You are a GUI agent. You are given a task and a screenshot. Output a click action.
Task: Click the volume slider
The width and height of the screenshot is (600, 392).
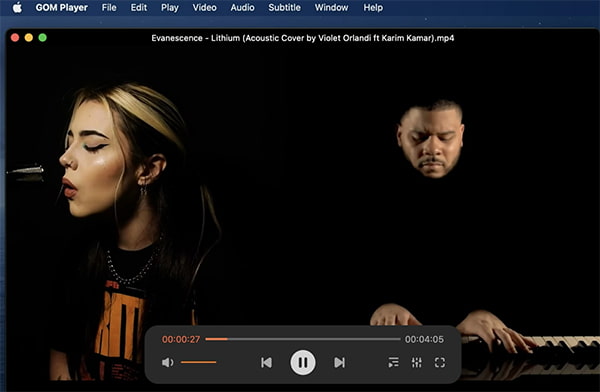(198, 362)
